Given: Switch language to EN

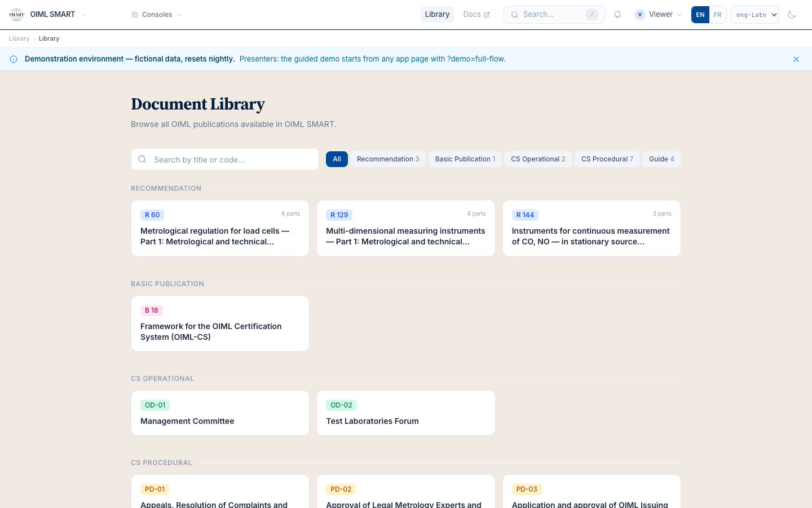Looking at the screenshot, I should pos(700,15).
